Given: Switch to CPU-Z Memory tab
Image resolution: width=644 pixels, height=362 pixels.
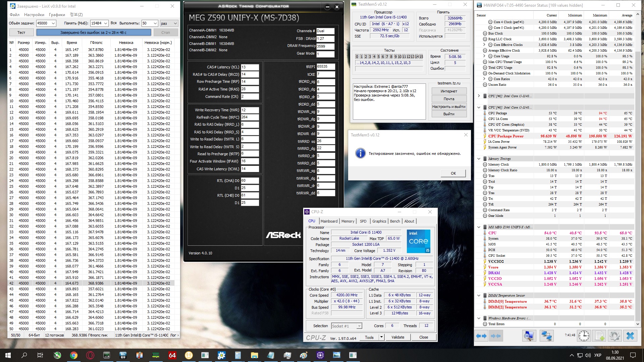Looking at the screenshot, I should pyautogui.click(x=347, y=221).
